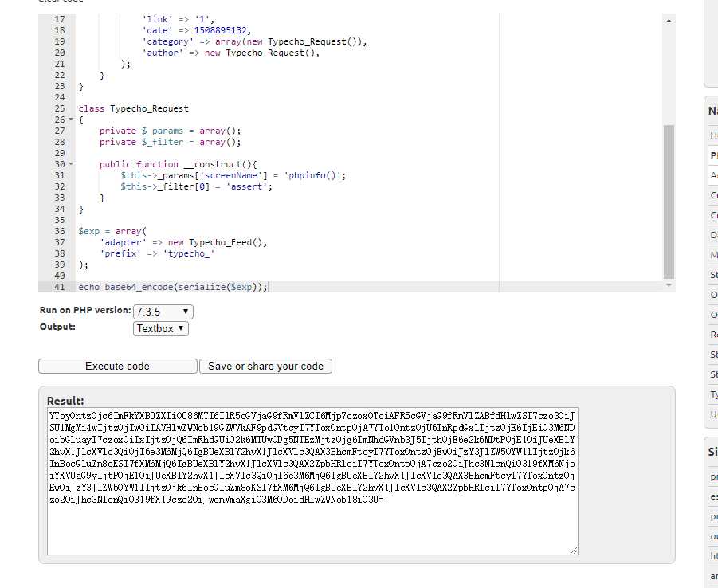Click the Result textbox resize handle
Image resolution: width=718 pixels, height=588 pixels.
coord(574,551)
